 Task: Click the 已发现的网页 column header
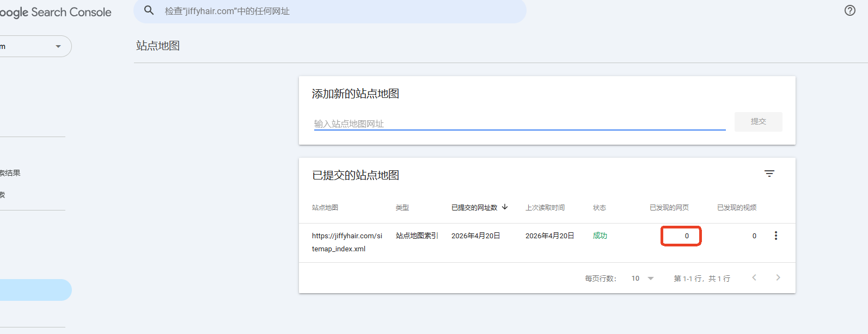pos(669,208)
